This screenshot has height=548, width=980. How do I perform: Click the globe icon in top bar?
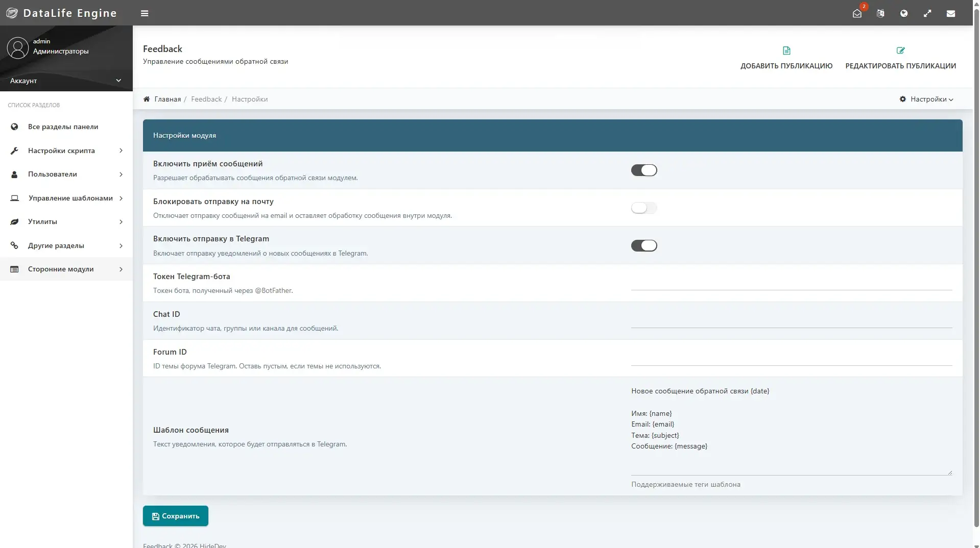[x=904, y=14]
